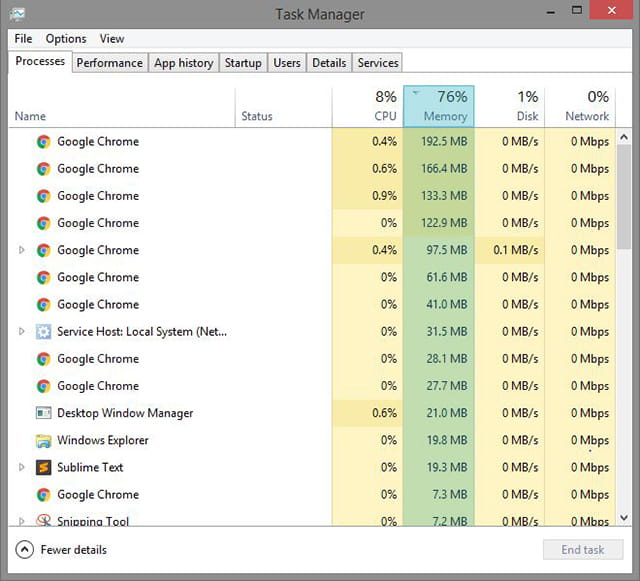Go to the Users tab

287,63
